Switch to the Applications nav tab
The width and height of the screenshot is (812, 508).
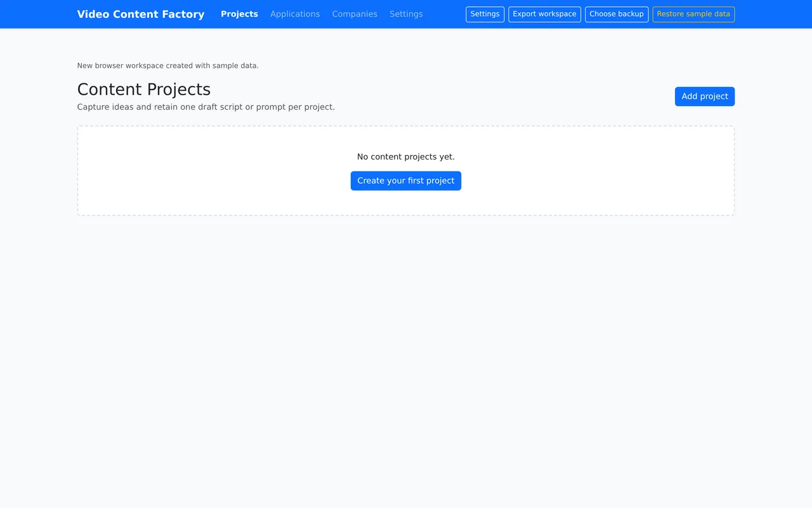295,14
